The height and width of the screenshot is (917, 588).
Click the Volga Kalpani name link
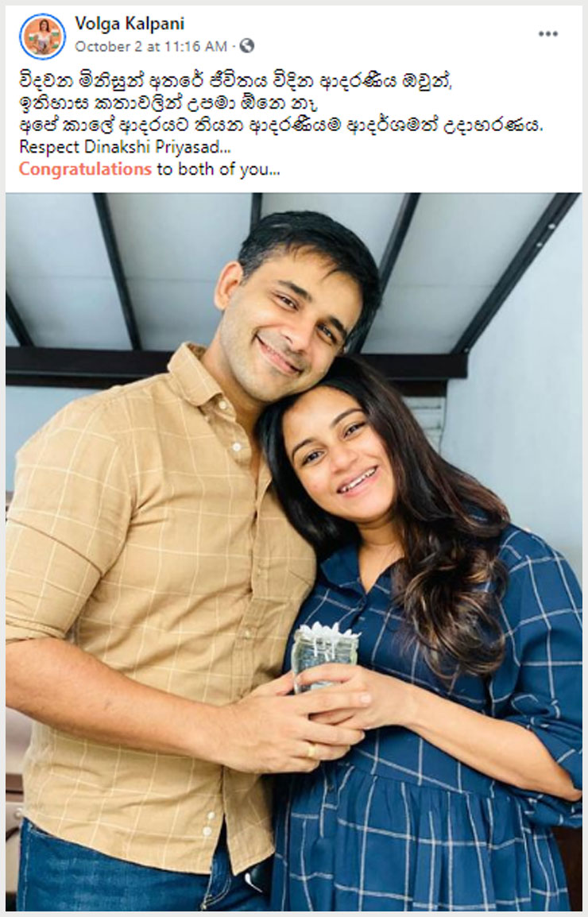click(130, 23)
